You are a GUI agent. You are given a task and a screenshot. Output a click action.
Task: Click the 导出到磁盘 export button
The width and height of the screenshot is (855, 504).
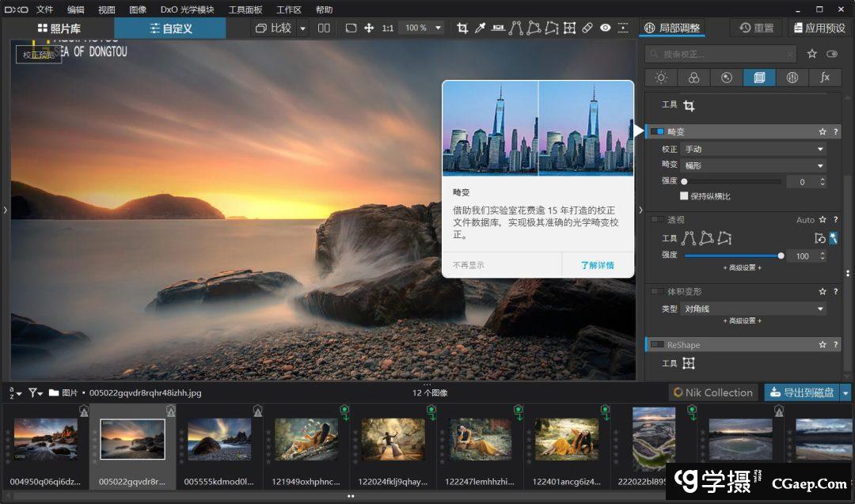pyautogui.click(x=800, y=392)
